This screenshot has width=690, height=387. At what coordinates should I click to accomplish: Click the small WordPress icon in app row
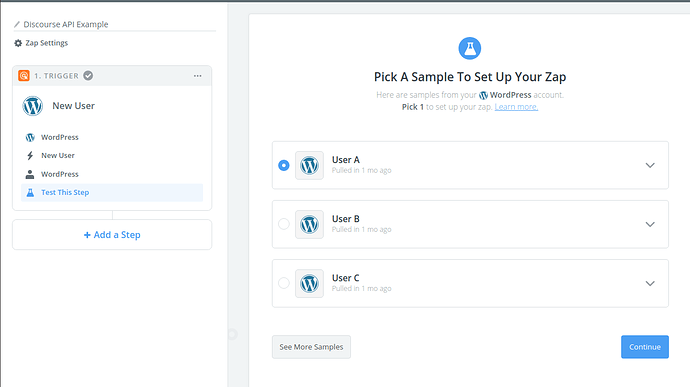(30, 137)
